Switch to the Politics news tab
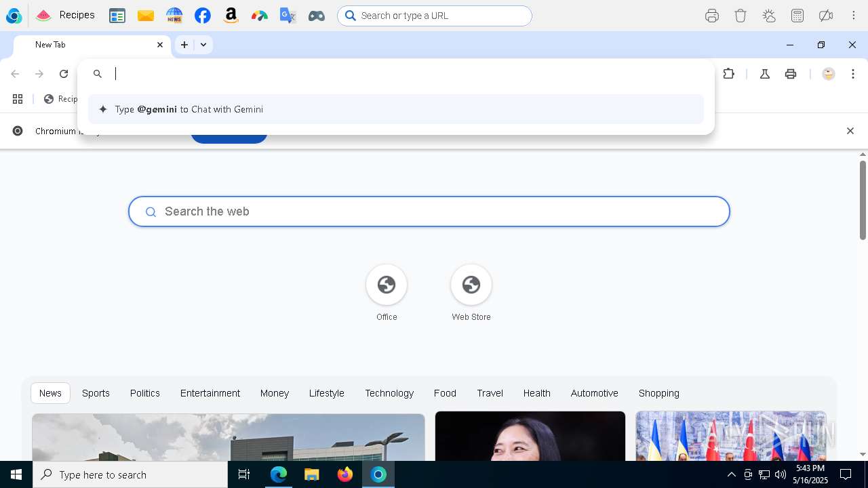This screenshot has height=488, width=868. pyautogui.click(x=145, y=393)
